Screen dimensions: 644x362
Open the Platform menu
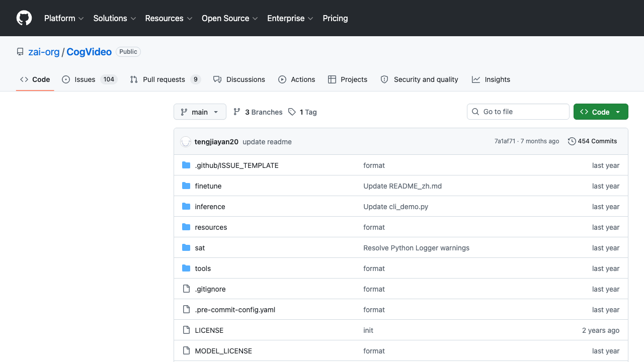coord(64,18)
